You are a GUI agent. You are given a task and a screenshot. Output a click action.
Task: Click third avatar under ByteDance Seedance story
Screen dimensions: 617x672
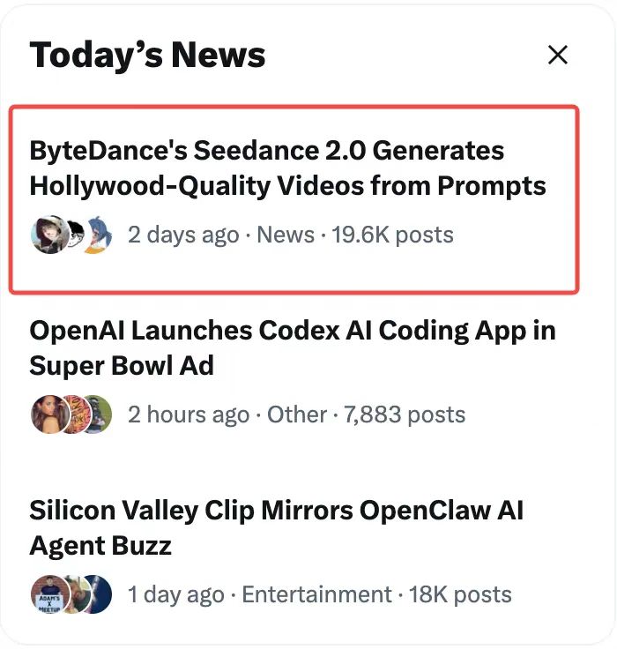(x=100, y=235)
